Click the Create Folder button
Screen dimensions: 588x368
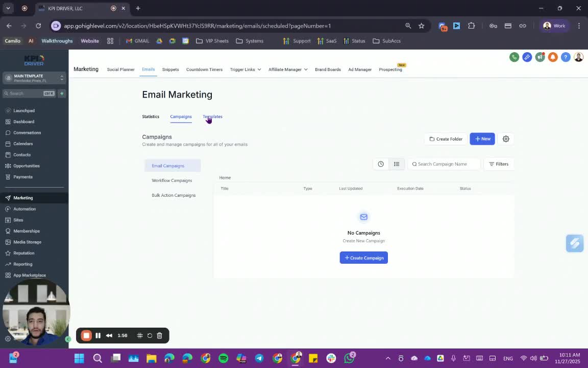446,139
